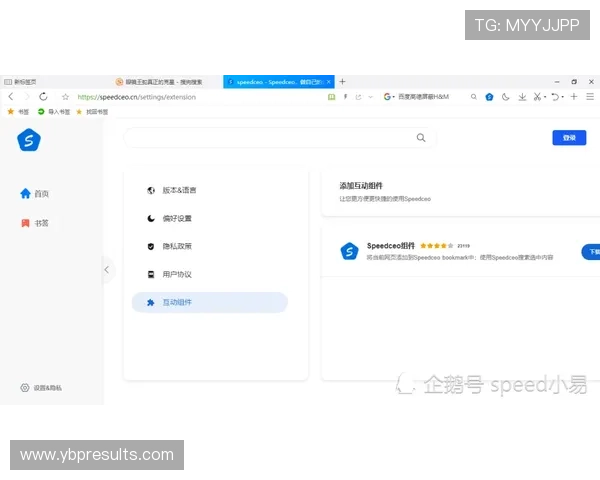Open the red bookmarks sidebar item
Screen dimensions: 600x480
34,223
